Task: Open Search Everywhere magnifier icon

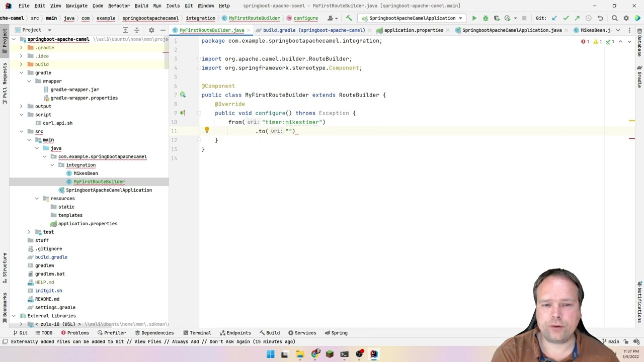Action: (x=615, y=18)
